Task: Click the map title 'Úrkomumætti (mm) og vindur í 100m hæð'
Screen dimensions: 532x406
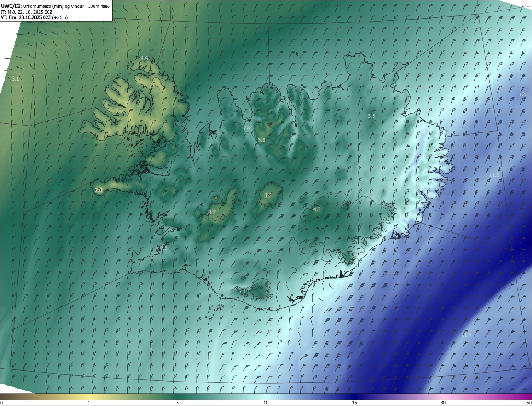Action: coord(66,6)
